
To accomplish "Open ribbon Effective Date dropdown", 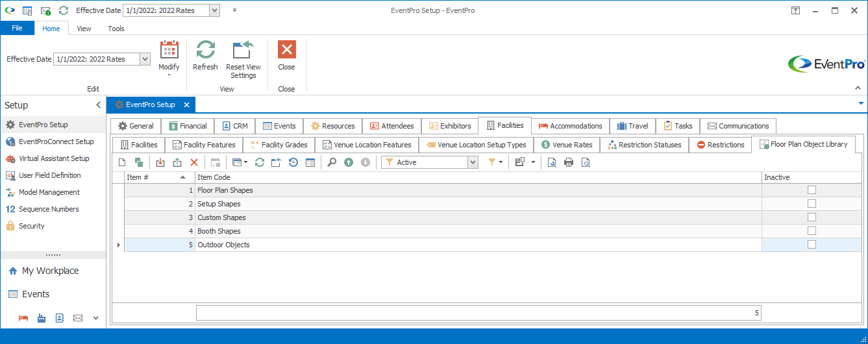I will (145, 59).
